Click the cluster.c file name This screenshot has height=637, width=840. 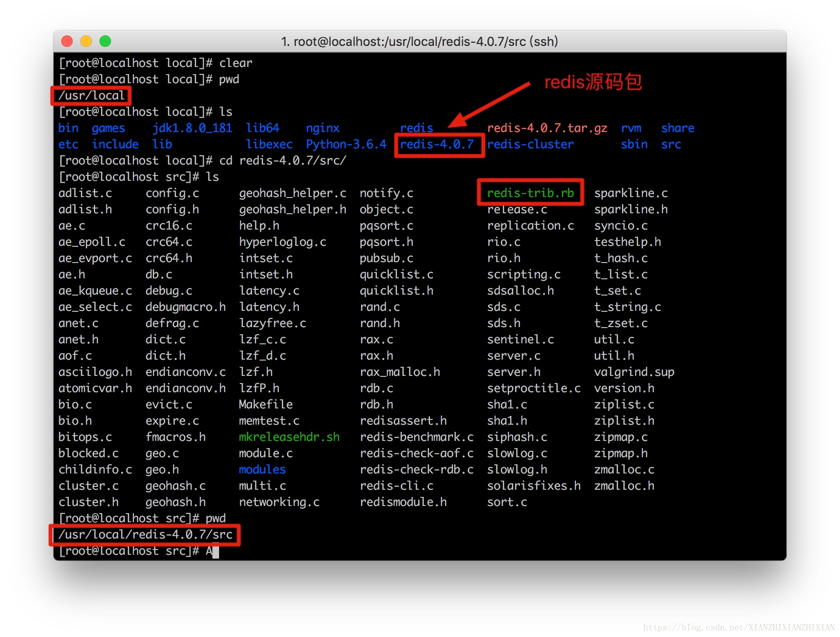88,486
